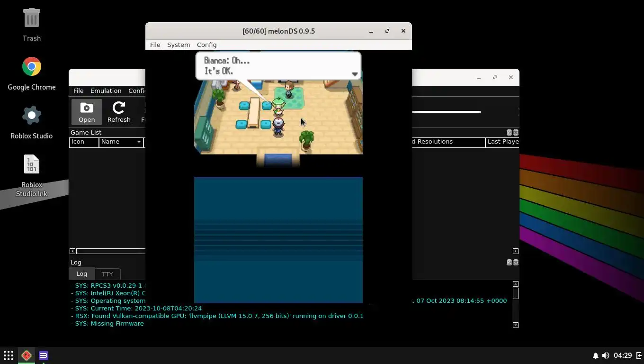Open the volume control in system tray

606,355
